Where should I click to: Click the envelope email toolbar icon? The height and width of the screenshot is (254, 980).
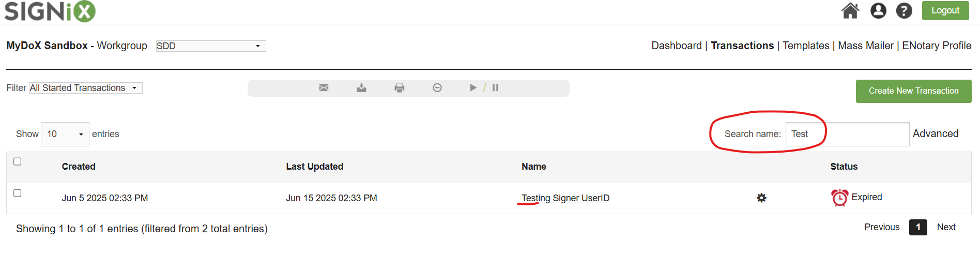click(324, 88)
